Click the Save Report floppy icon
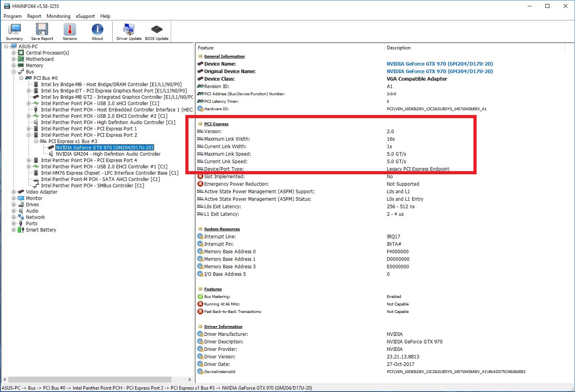The width and height of the screenshot is (575, 392). tap(42, 30)
